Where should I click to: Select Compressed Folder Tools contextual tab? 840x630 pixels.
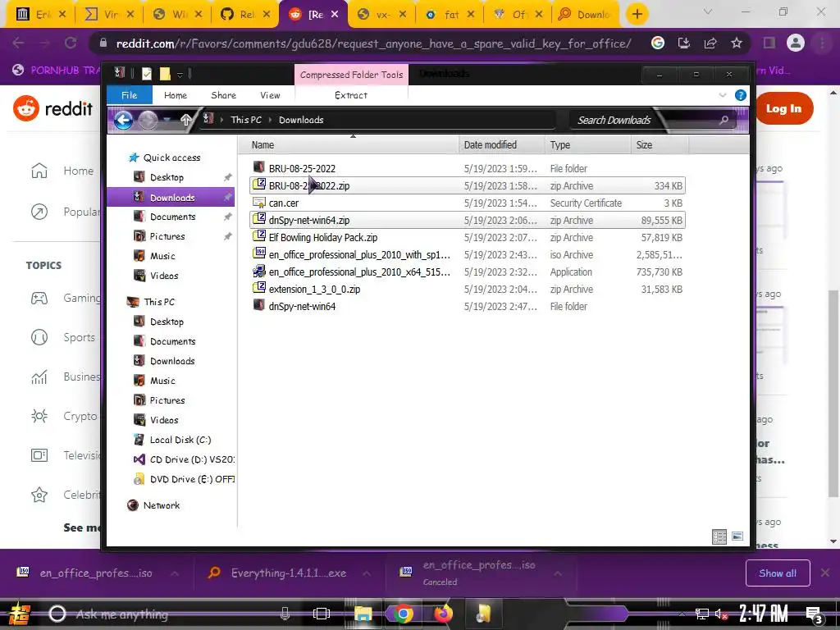[x=351, y=75]
